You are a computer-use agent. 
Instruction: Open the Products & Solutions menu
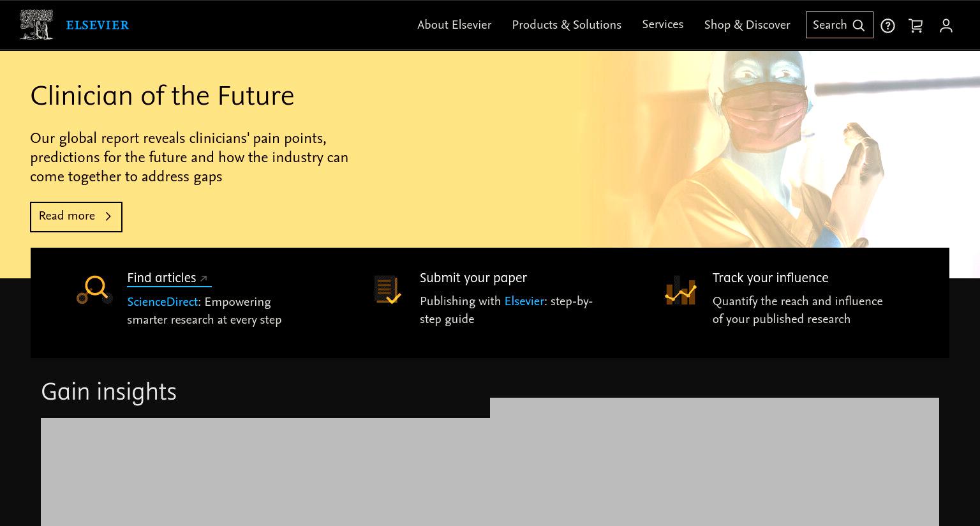567,25
